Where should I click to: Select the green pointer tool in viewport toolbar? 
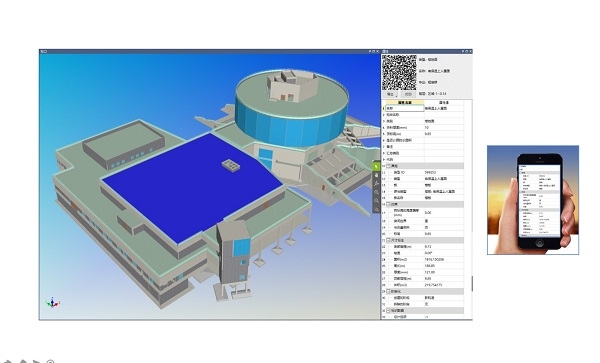(x=376, y=166)
